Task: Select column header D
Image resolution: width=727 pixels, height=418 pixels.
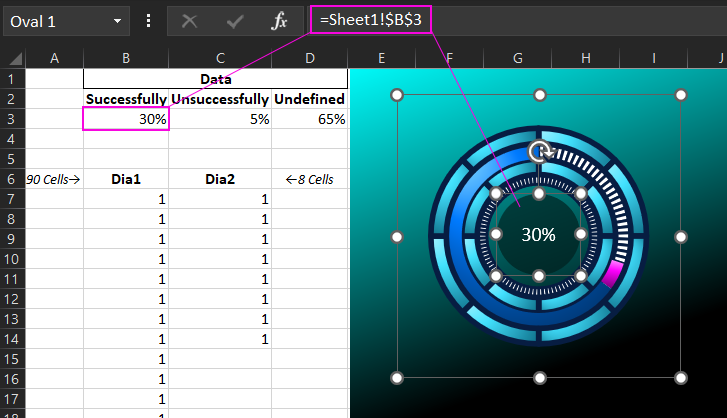Action: 310,59
